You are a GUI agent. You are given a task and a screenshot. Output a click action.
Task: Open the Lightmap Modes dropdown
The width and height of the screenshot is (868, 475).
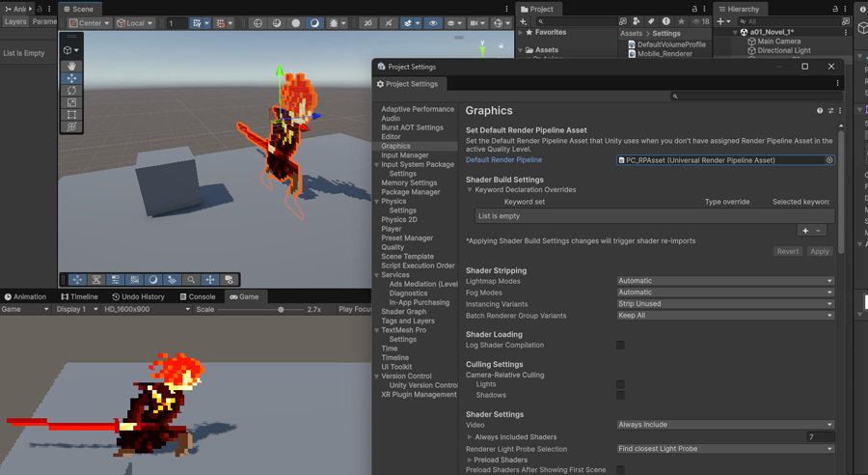coord(725,281)
